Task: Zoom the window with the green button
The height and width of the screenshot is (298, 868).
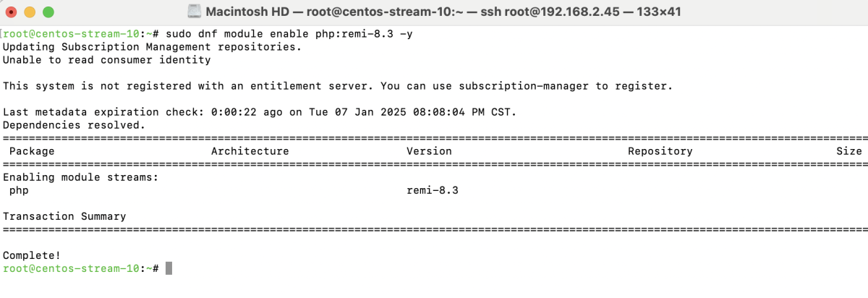Action: click(48, 12)
